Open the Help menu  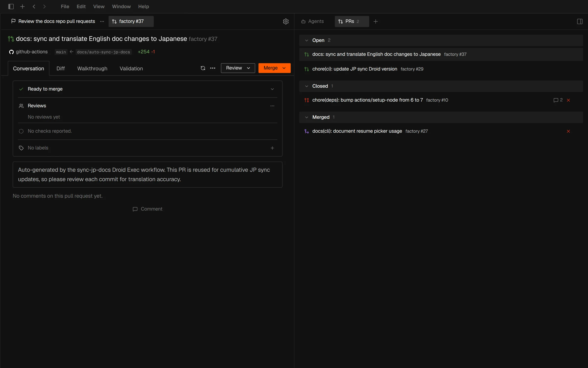[144, 7]
